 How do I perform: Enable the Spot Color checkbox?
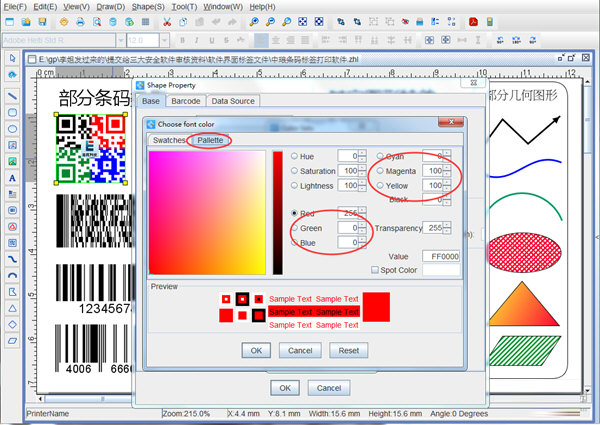(x=375, y=270)
